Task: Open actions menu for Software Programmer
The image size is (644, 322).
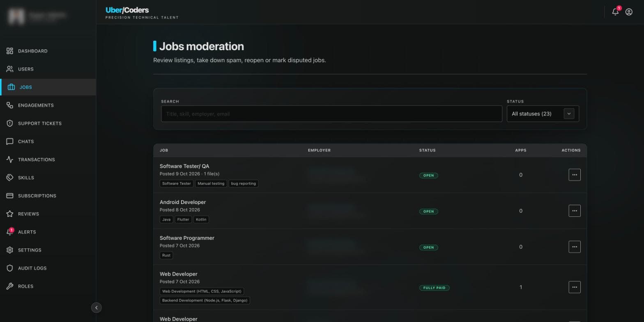Action: click(575, 247)
